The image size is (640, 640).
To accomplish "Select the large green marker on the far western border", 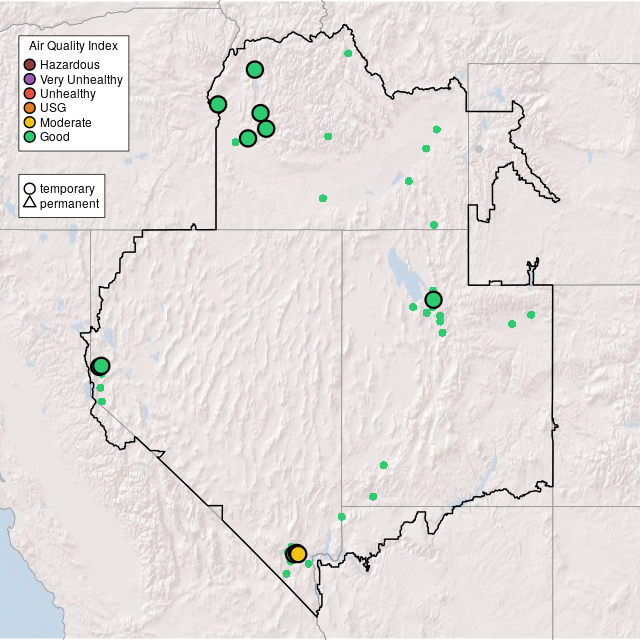I will click(101, 366).
